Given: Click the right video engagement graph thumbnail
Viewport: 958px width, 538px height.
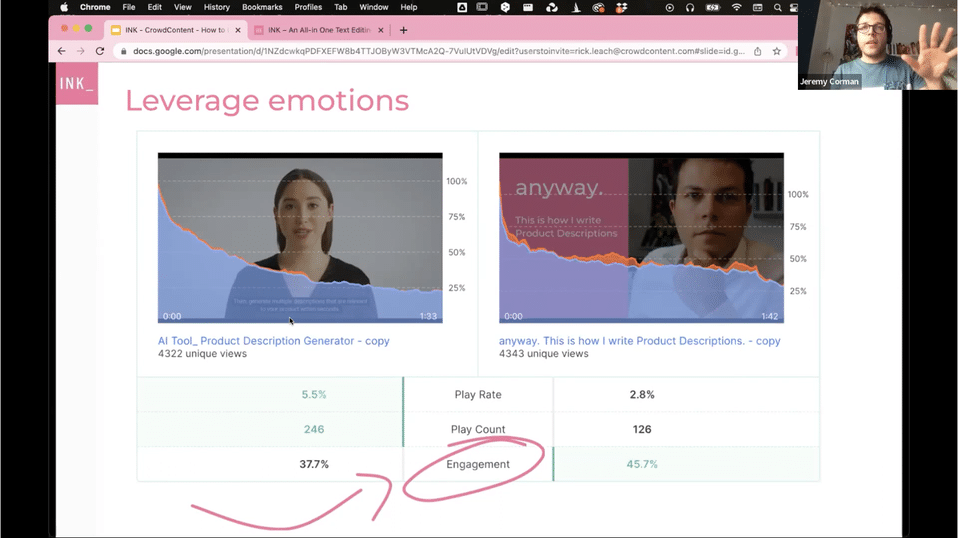Looking at the screenshot, I should [x=641, y=238].
